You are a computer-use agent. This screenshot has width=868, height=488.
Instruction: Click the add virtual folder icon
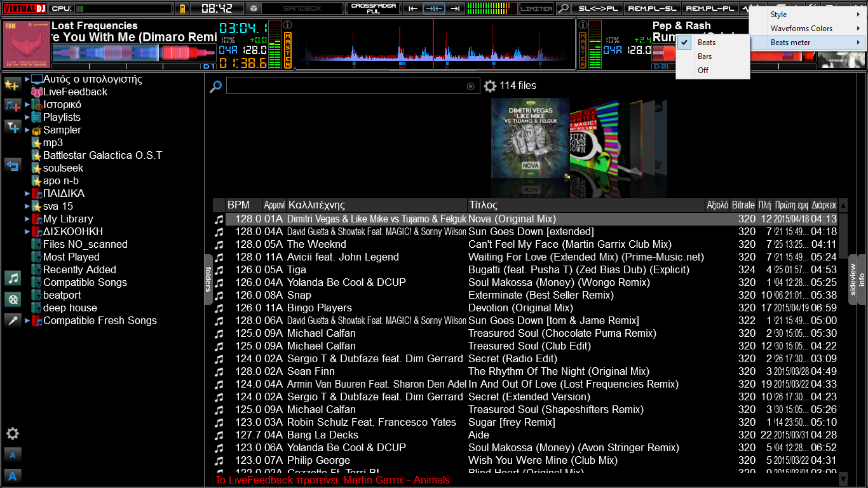[x=12, y=105]
